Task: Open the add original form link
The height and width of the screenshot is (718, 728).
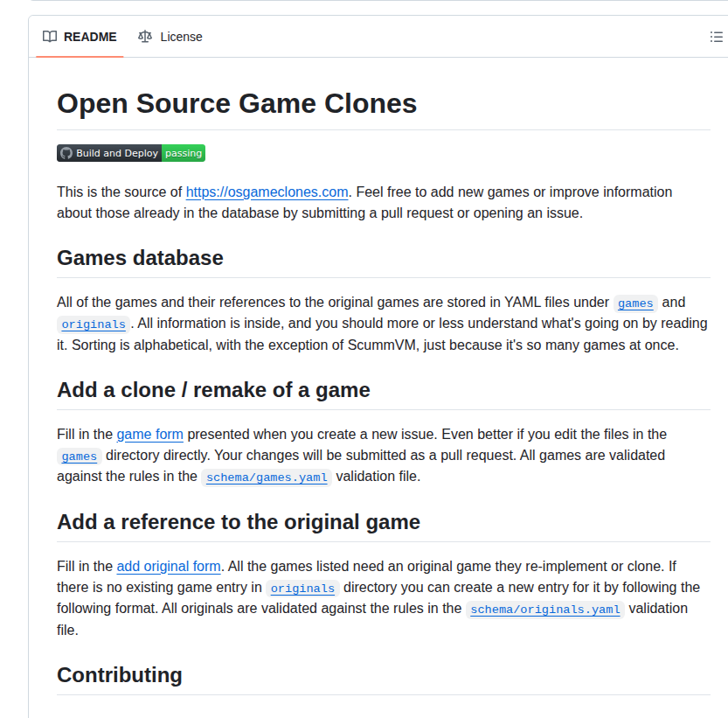Action: pos(168,567)
